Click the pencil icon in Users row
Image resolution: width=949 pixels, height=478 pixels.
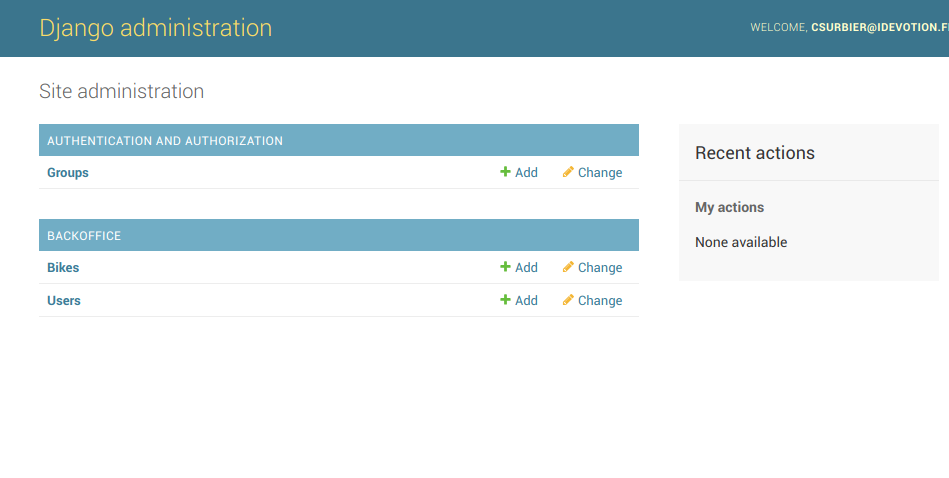568,300
